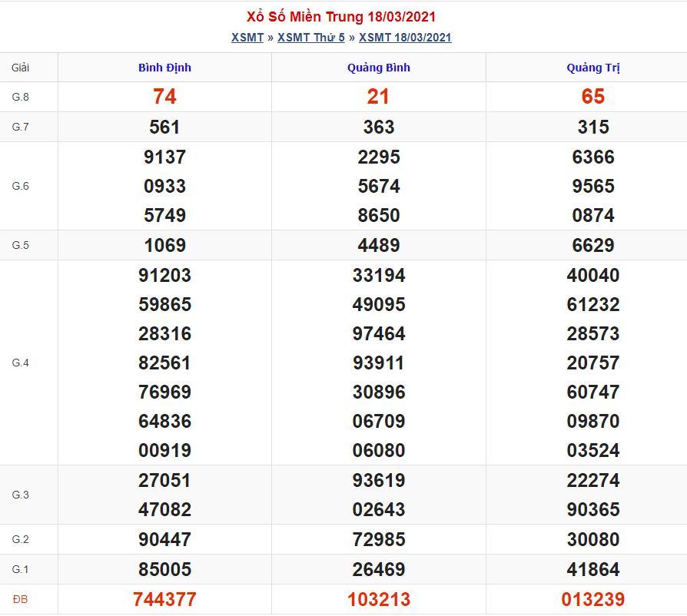Click the G.3 row label
This screenshot has width=687, height=616.
click(20, 495)
